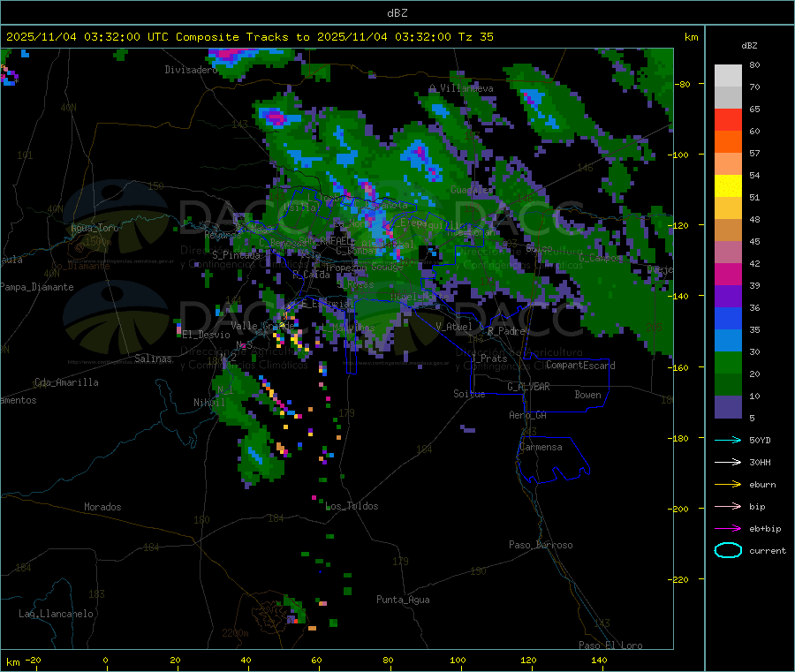Screen dimensions: 795x672
Task: Click the Divisadero map label
Action: (x=191, y=70)
